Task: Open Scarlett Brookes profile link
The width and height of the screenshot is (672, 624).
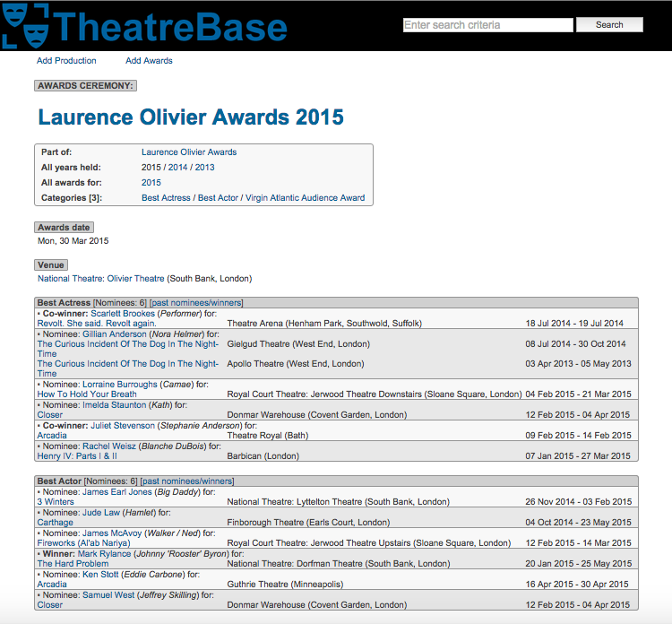Action: click(123, 314)
